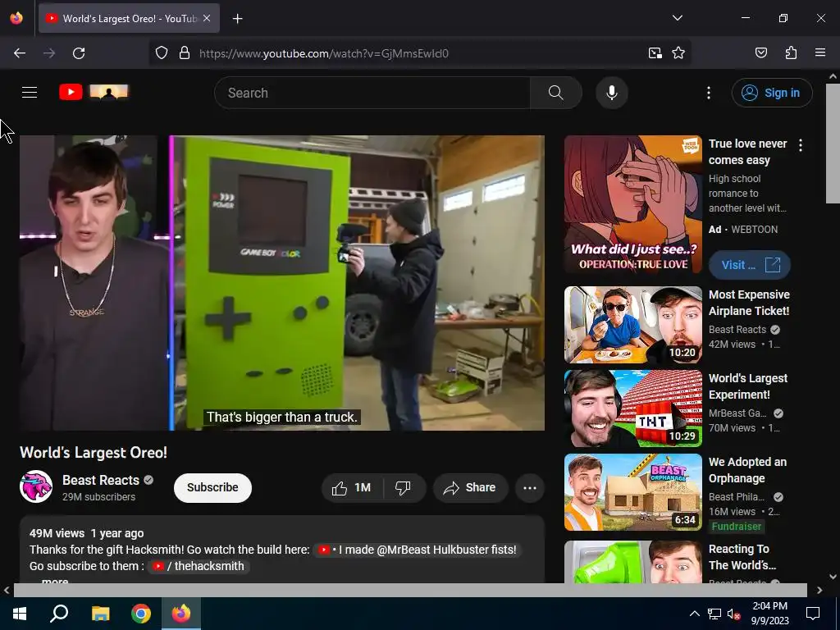This screenshot has width=840, height=630.
Task: Focus the YouTube Search field
Action: click(372, 93)
